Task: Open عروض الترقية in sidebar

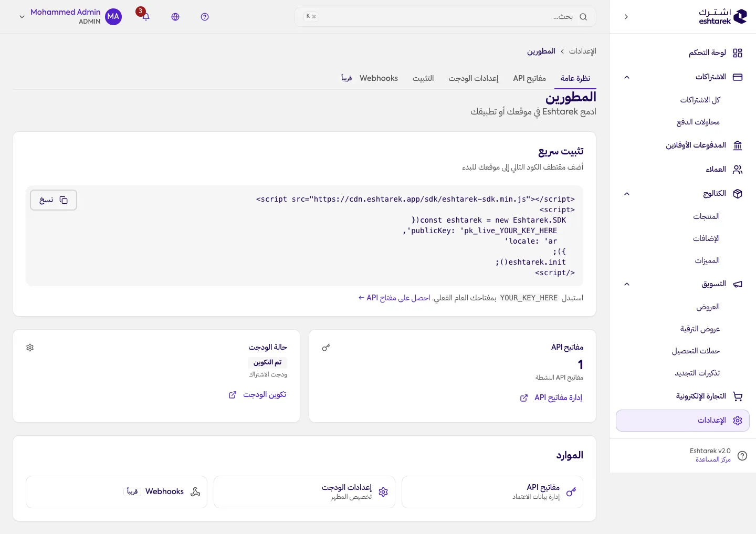Action: (x=700, y=329)
